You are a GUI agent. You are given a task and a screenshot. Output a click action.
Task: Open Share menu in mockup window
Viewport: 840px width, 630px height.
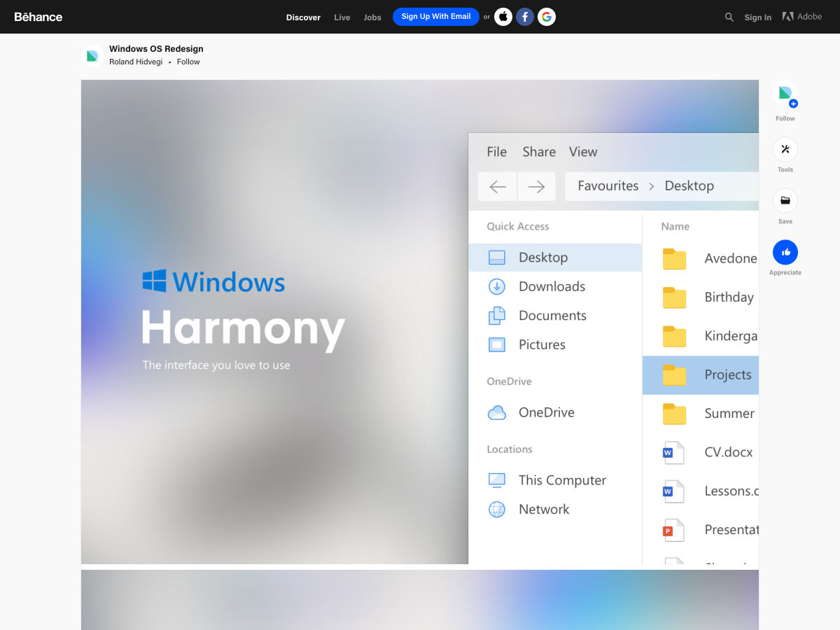(539, 152)
